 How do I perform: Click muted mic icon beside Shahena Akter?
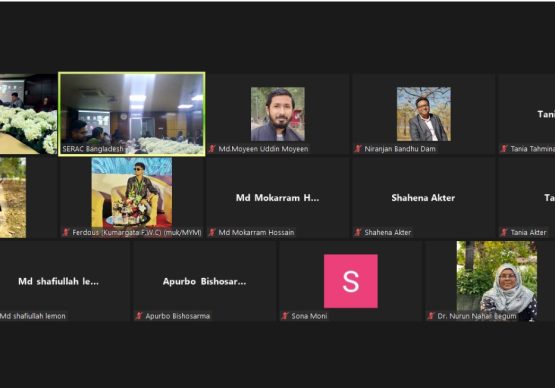tap(358, 232)
